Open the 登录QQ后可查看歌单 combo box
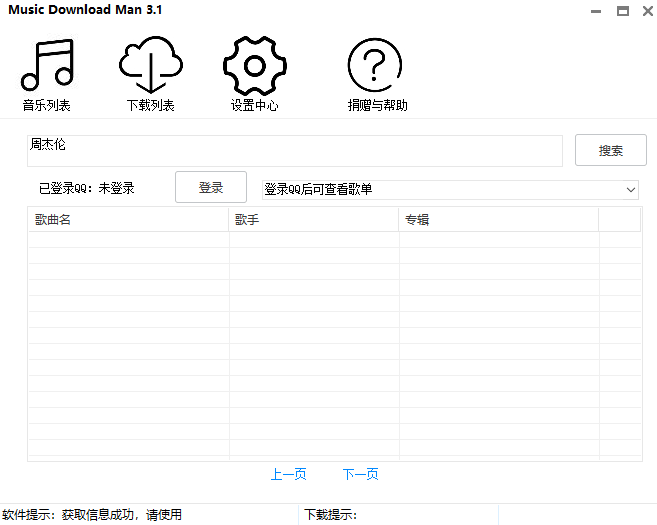 click(450, 190)
